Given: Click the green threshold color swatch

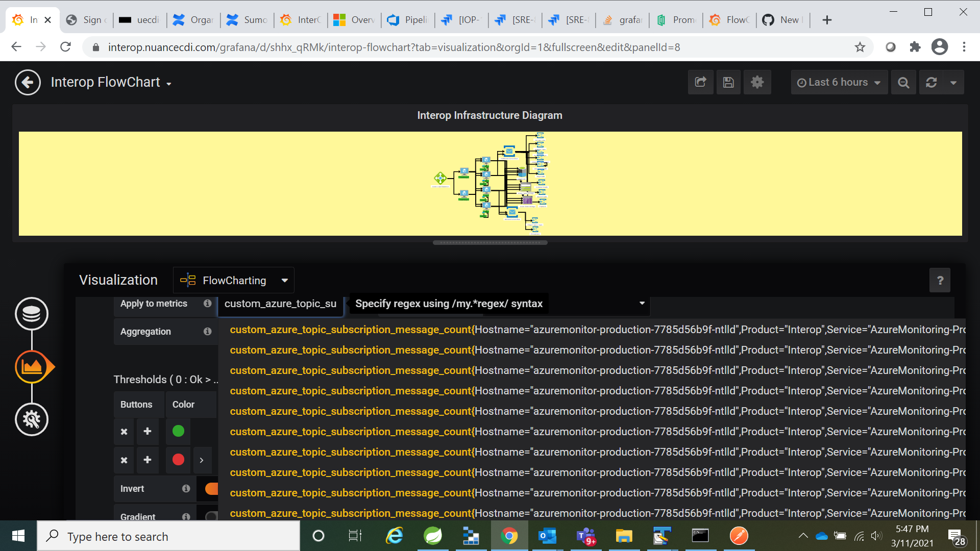Looking at the screenshot, I should click(178, 431).
